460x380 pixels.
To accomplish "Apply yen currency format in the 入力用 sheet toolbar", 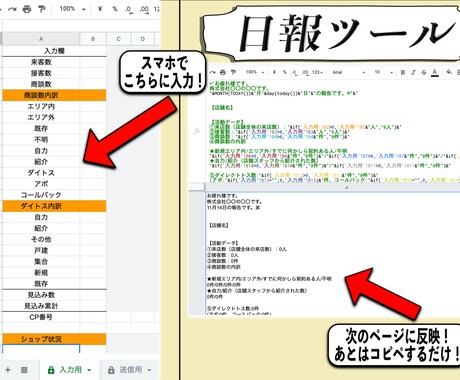I will (x=100, y=9).
